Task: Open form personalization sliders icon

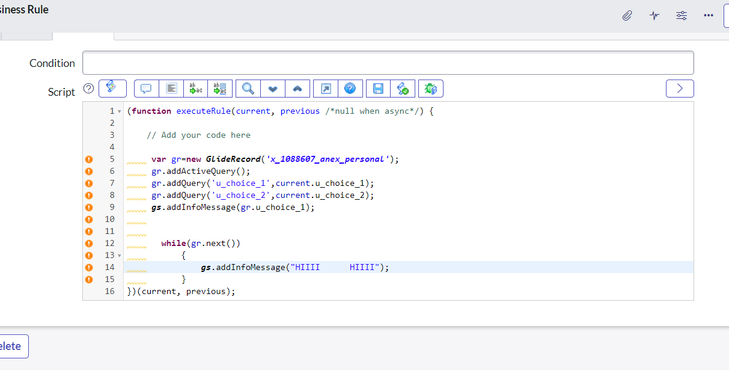Action: (682, 16)
